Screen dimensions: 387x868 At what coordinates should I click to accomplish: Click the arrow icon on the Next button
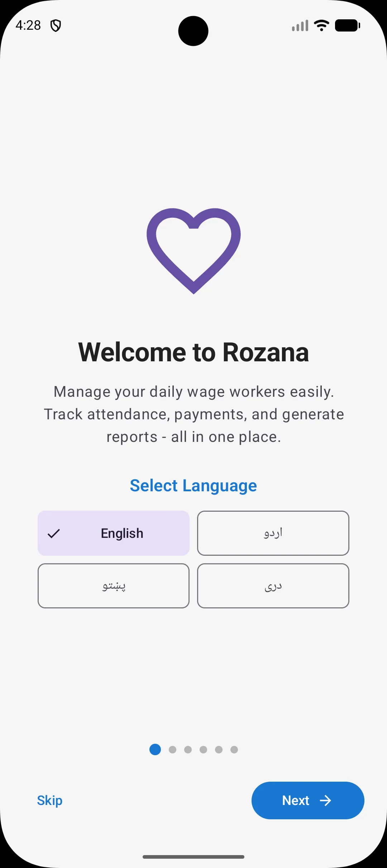coord(326,801)
